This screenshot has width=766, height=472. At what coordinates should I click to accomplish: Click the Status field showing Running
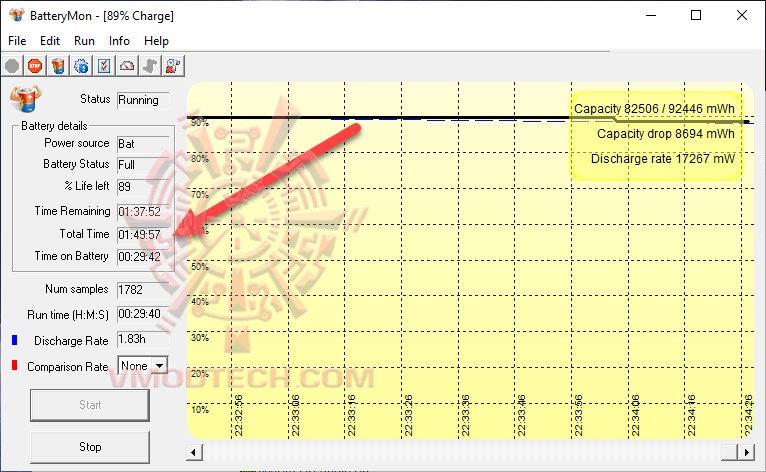(143, 100)
